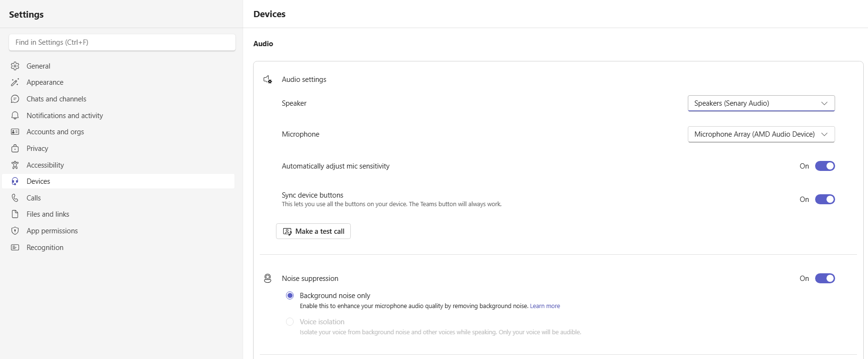Toggle Automatically adjust mic sensitivity switch

pyautogui.click(x=825, y=166)
